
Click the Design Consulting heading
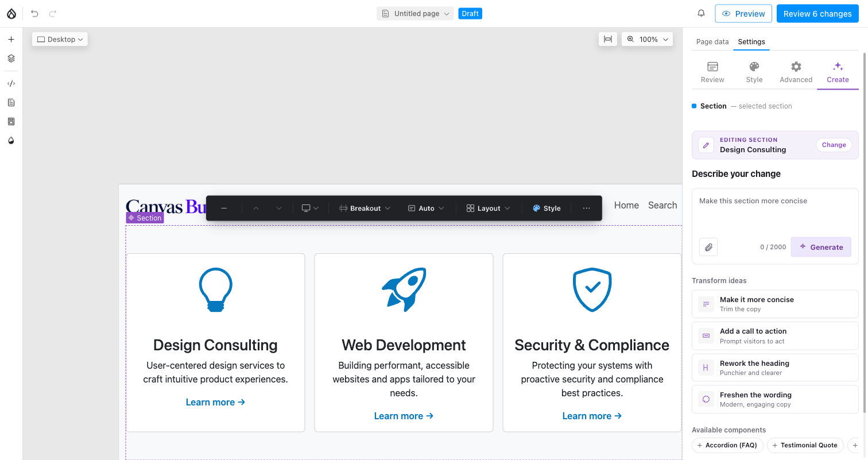(x=215, y=345)
